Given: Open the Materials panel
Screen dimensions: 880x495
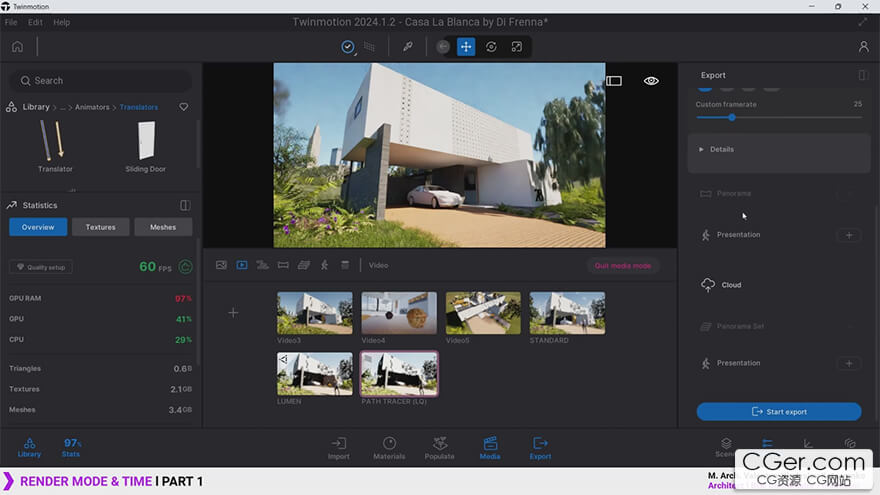Looking at the screenshot, I should (x=389, y=448).
